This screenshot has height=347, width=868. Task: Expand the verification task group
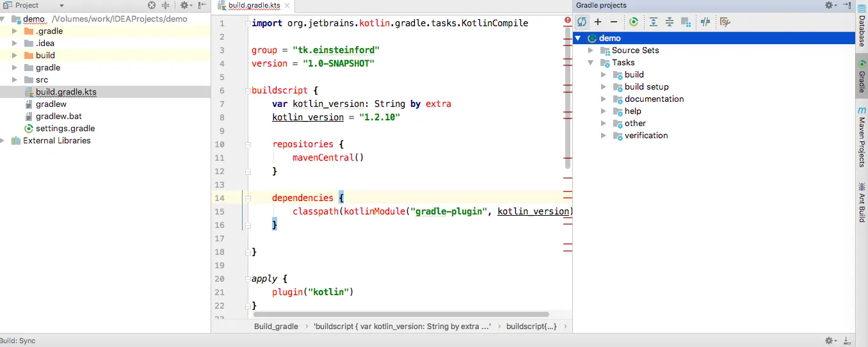pos(603,136)
